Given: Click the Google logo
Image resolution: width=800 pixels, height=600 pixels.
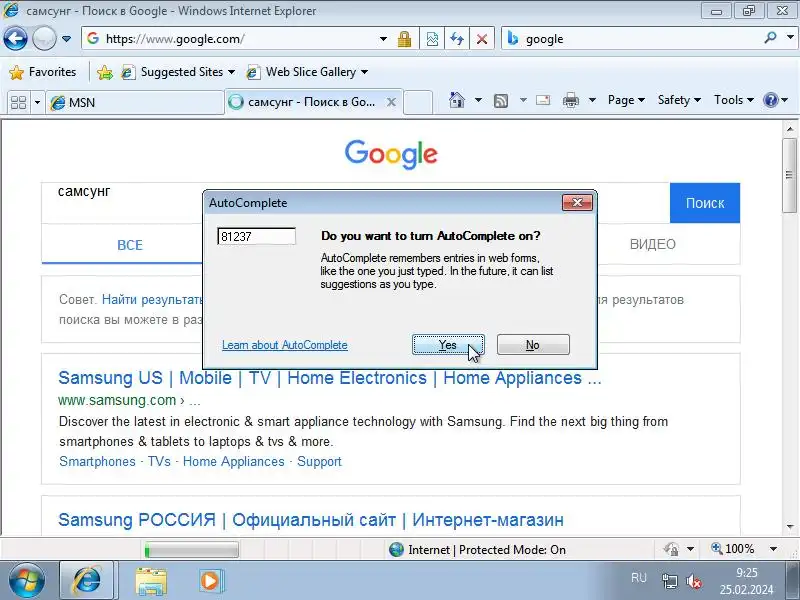Looking at the screenshot, I should pos(391,154).
